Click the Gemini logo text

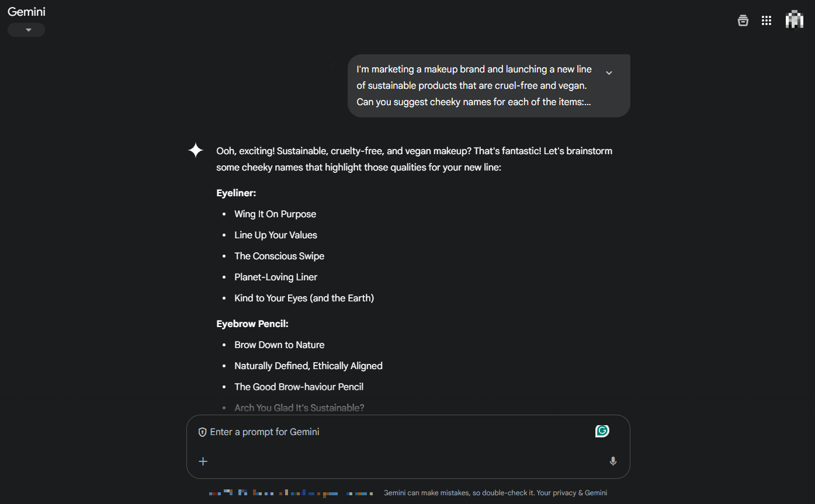26,12
